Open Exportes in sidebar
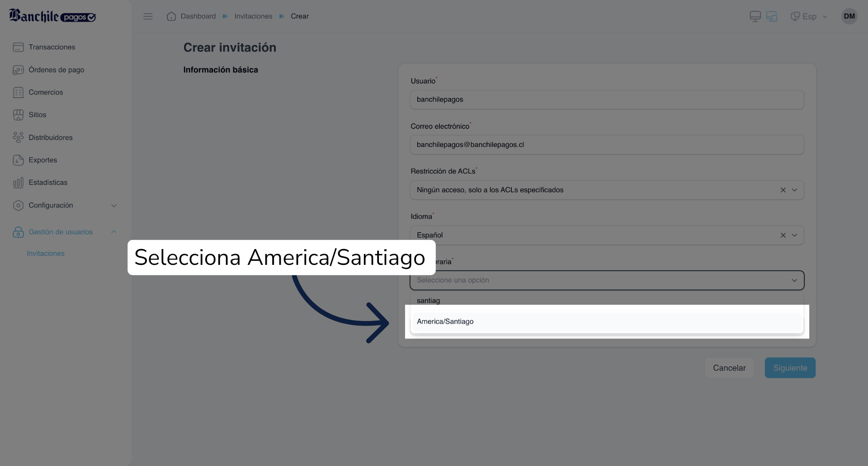This screenshot has width=868, height=466. point(42,160)
